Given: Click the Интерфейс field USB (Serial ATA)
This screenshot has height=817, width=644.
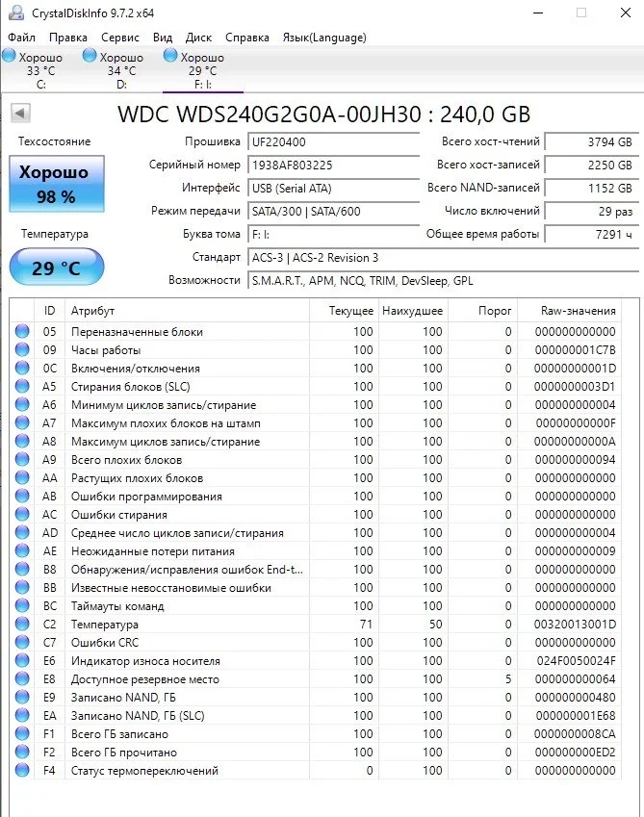Looking at the screenshot, I should (333, 188).
